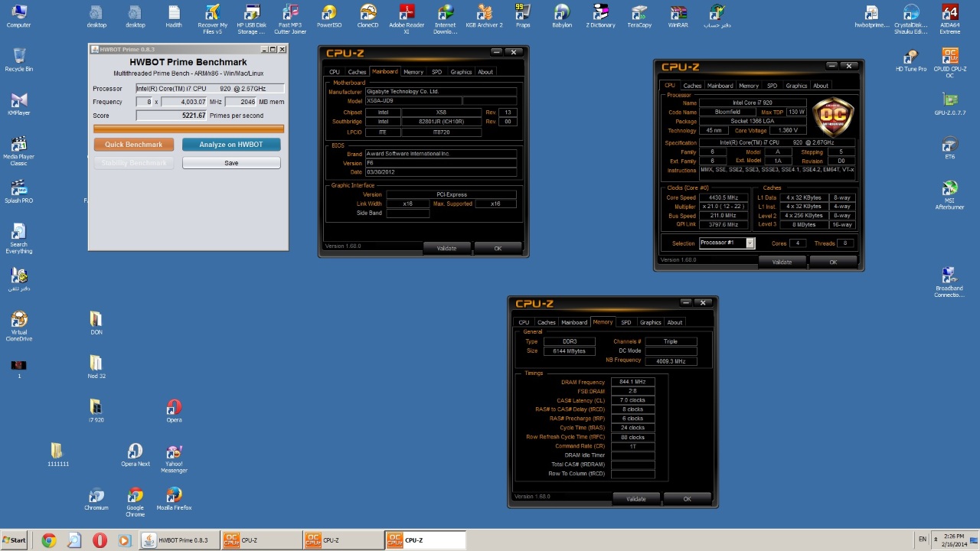Image resolution: width=980 pixels, height=551 pixels.
Task: Click the HWBOT Score value field
Action: pyautogui.click(x=171, y=116)
